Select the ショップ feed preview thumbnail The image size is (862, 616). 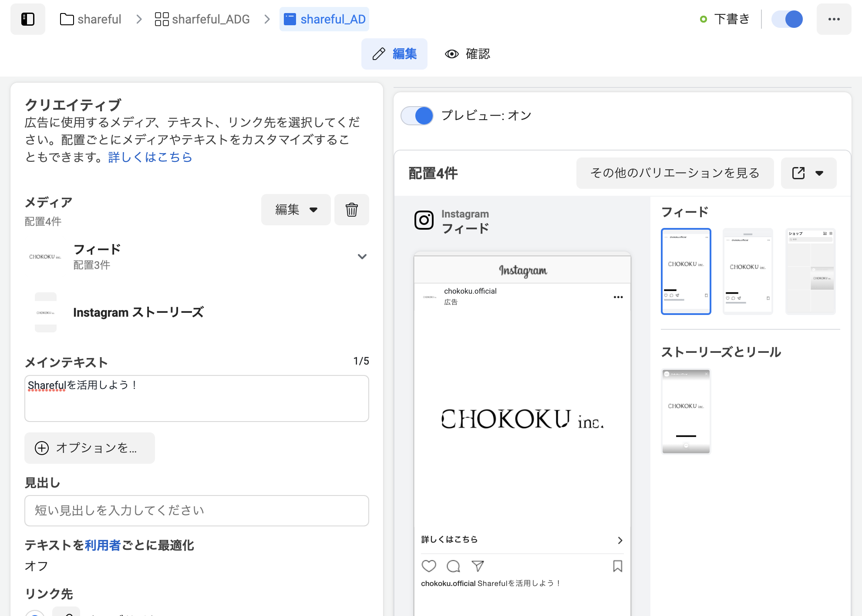[811, 271]
